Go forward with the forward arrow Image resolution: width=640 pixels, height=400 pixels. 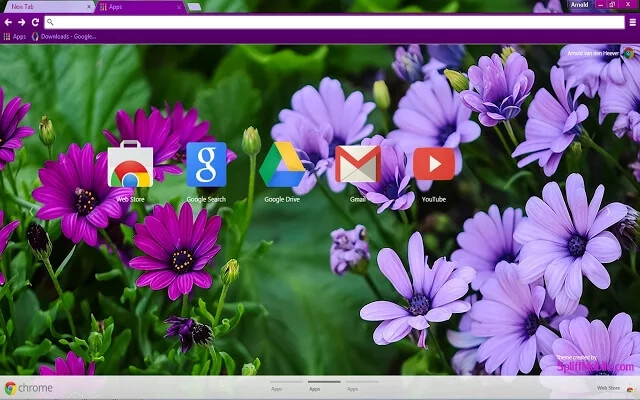[x=22, y=22]
